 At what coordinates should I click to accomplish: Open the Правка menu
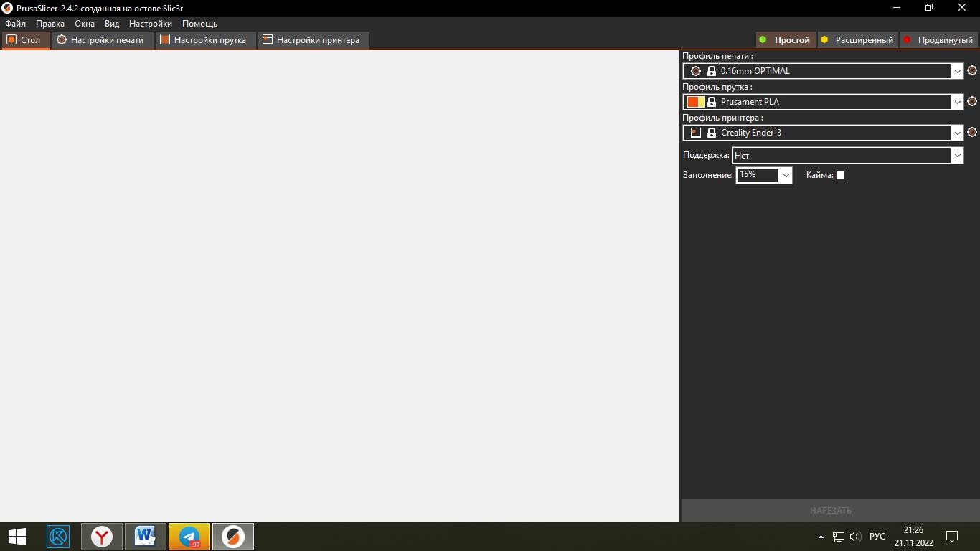point(50,24)
